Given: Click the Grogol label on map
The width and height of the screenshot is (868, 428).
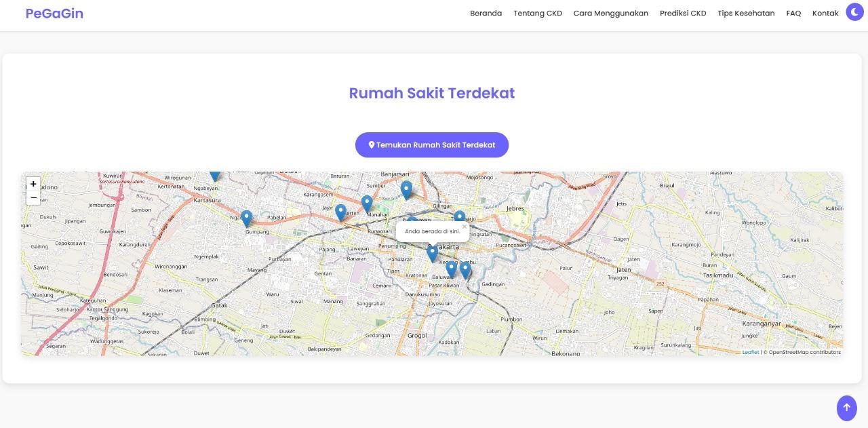Looking at the screenshot, I should 417,335.
